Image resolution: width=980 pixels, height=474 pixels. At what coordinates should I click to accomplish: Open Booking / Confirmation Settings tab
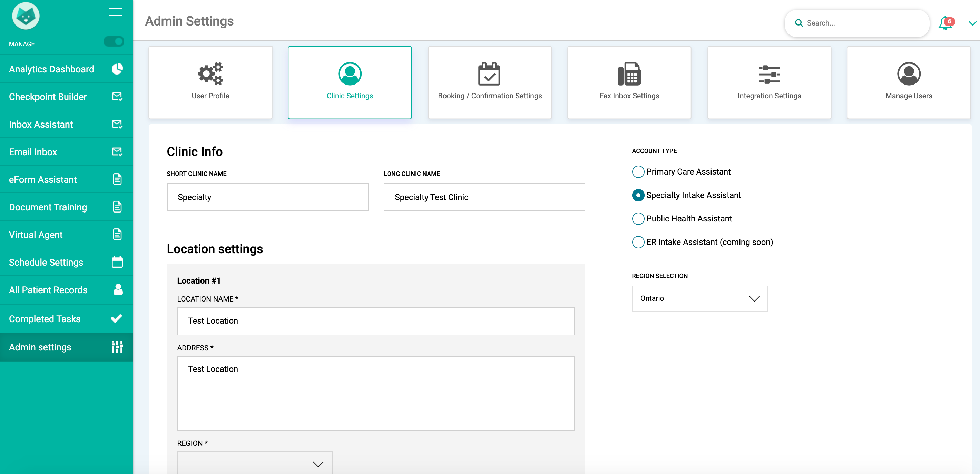pos(490,82)
